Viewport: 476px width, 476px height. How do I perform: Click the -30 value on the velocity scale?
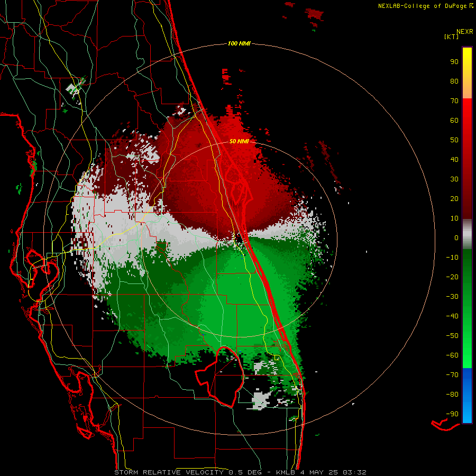point(452,297)
